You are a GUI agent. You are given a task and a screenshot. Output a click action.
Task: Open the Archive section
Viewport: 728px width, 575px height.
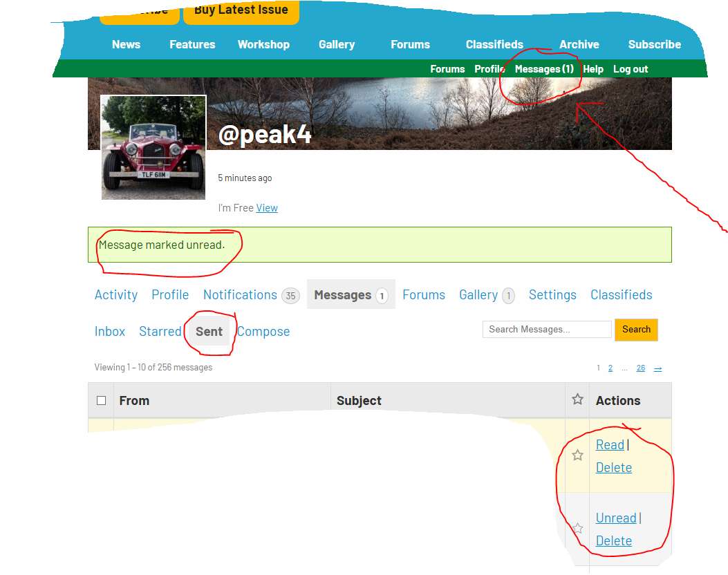(579, 44)
